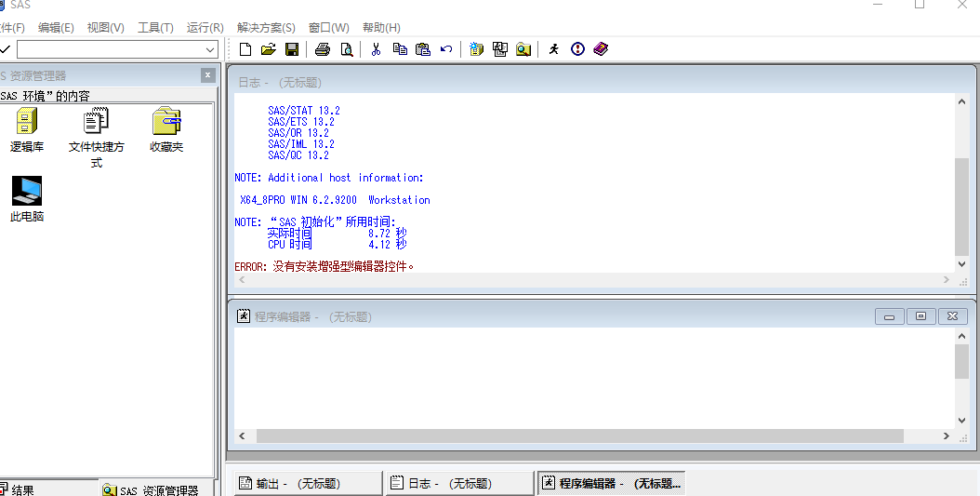Create a new program with New icon
Screen dimensions: 980x496
point(245,48)
